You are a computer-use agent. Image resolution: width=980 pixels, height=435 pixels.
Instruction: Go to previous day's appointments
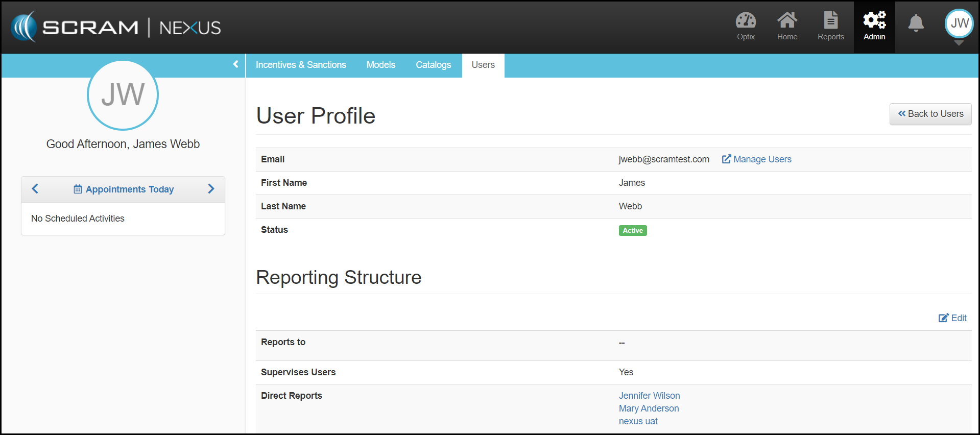point(35,189)
